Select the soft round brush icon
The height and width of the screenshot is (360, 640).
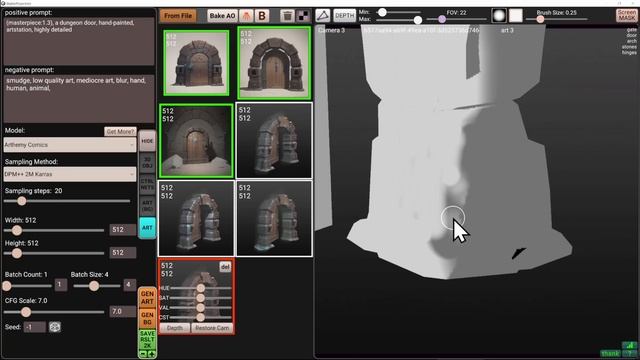[499, 16]
